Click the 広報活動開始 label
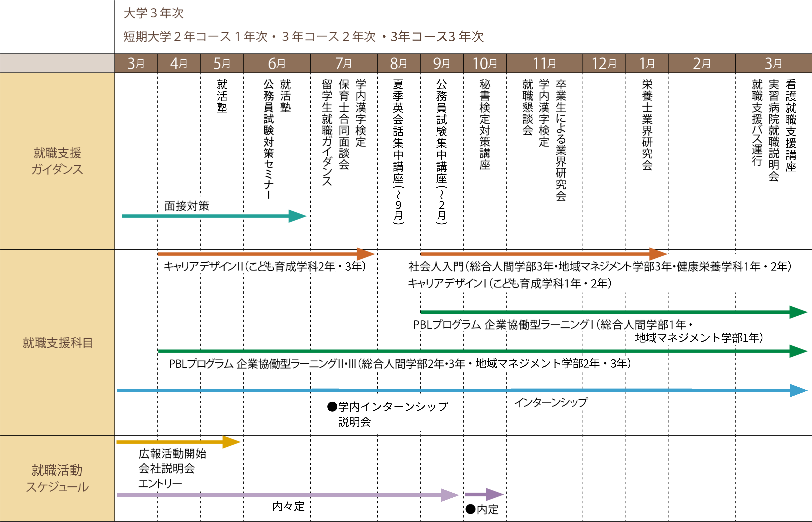The height and width of the screenshot is (522, 812). tap(172, 454)
